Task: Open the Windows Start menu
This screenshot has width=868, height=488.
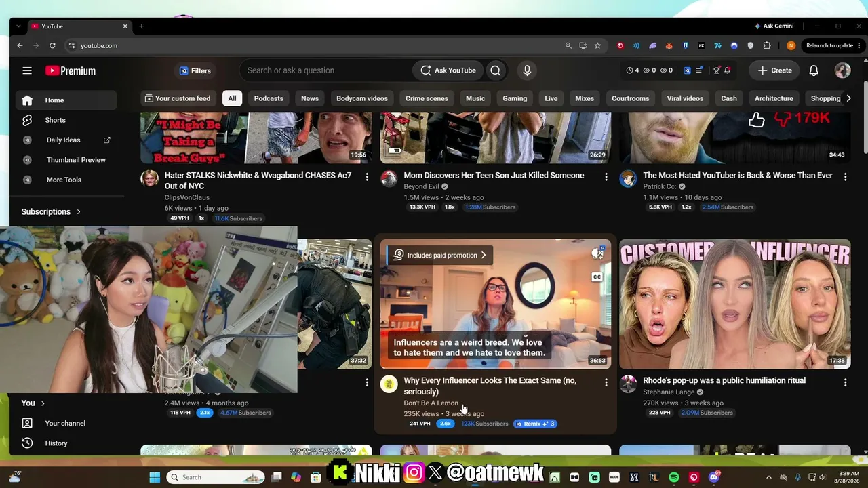Action: click(155, 477)
